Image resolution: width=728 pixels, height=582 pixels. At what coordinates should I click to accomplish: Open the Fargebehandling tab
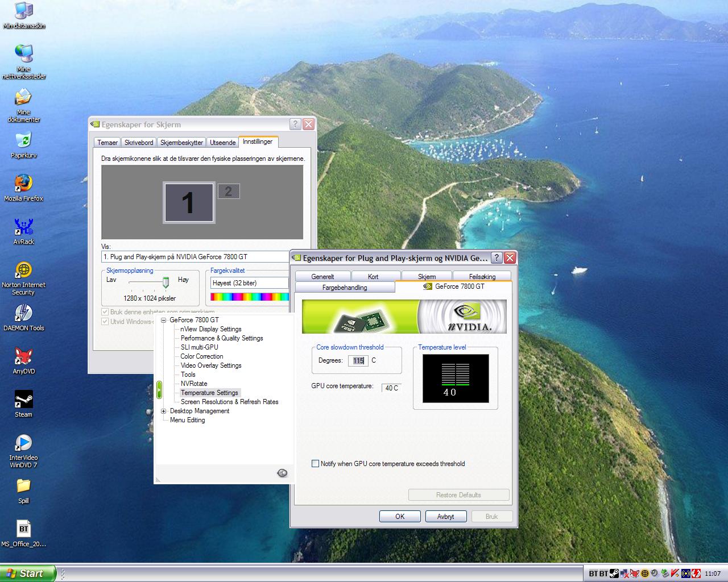click(345, 288)
